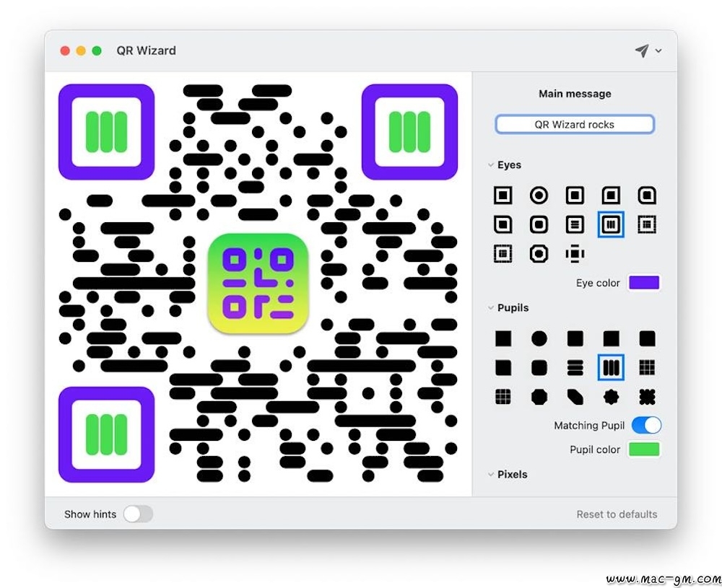Open the dropdown arrow beside the share icon
This screenshot has height=588, width=722.
pyautogui.click(x=658, y=51)
